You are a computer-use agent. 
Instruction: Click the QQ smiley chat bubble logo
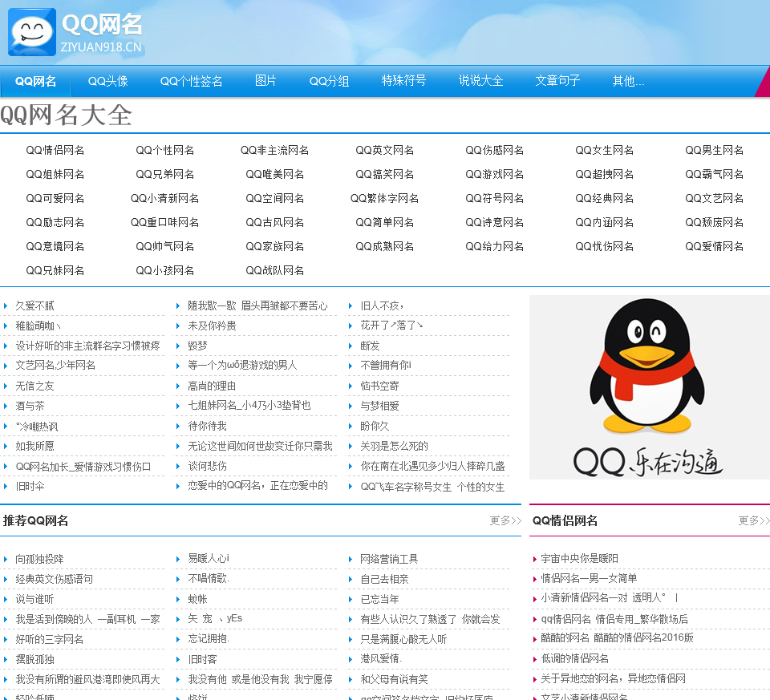pos(32,32)
